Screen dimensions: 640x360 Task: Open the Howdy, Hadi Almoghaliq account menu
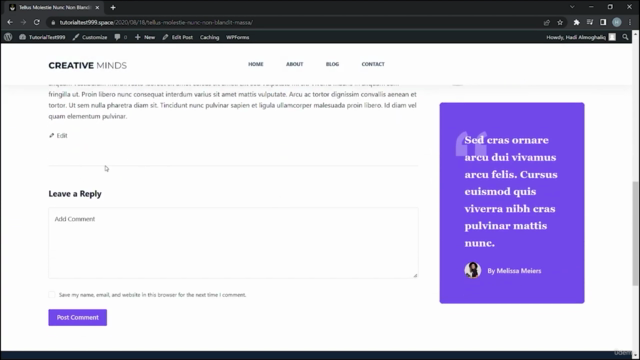tap(581, 37)
